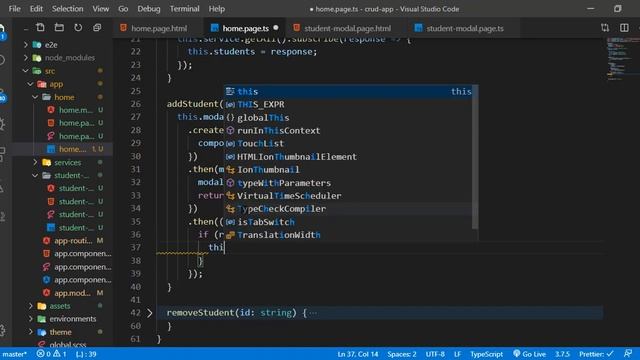This screenshot has width=640, height=360.
Task: Choose IonThumbnail from the suggestions
Action: pyautogui.click(x=349, y=170)
